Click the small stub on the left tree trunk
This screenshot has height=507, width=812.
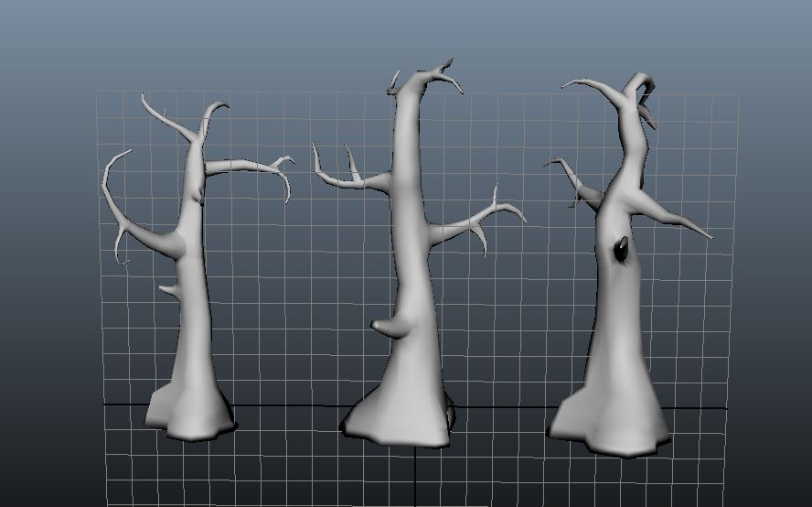171,291
